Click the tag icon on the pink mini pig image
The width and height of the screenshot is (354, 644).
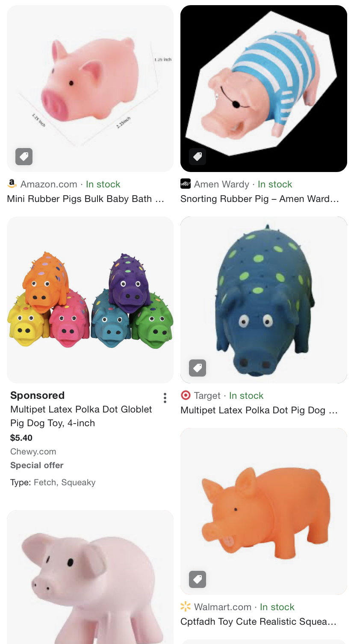pos(24,157)
